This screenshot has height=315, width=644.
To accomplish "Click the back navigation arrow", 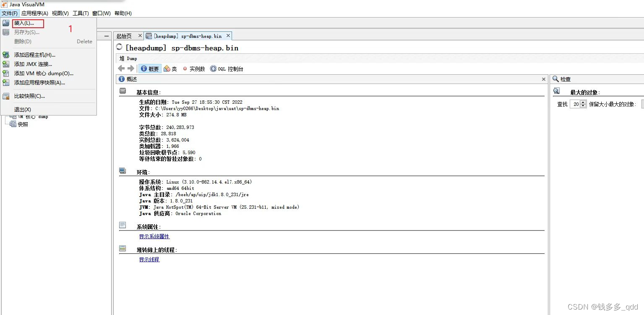I will 121,68.
